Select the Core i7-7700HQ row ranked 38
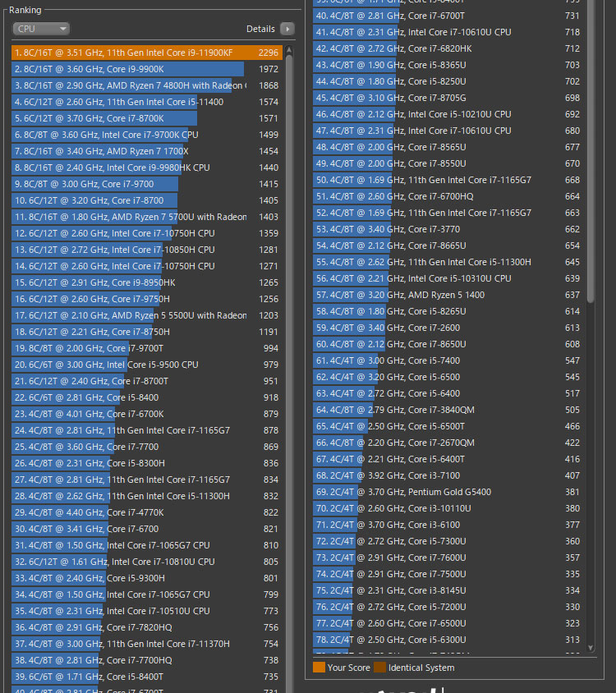Viewport: 616px width, 693px height. click(x=147, y=660)
